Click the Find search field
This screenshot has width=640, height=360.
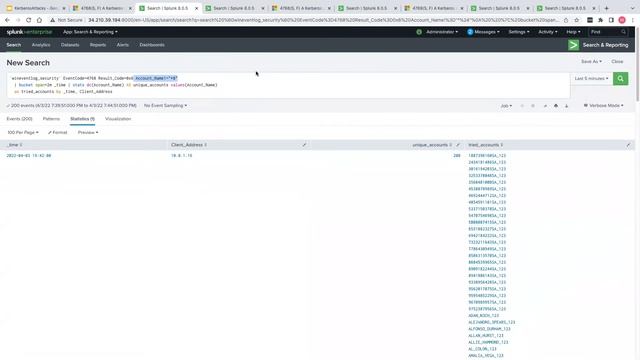[x=608, y=32]
